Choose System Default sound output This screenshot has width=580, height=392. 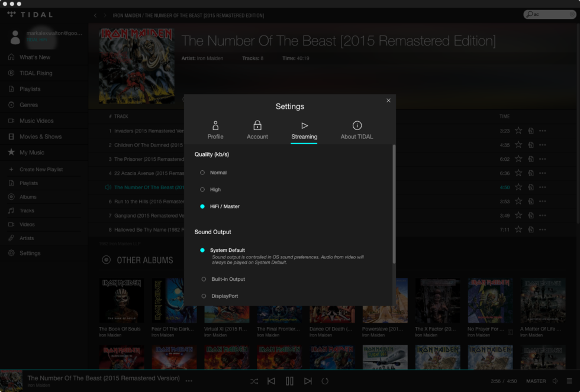click(x=223, y=250)
